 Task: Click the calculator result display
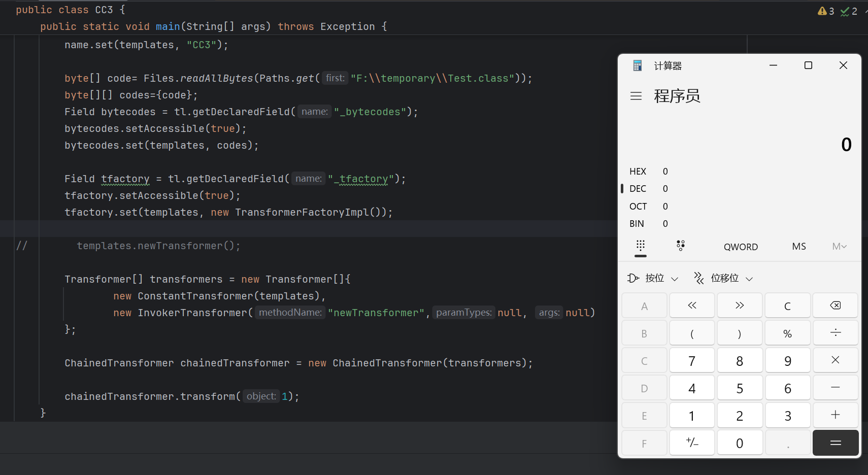pos(846,145)
